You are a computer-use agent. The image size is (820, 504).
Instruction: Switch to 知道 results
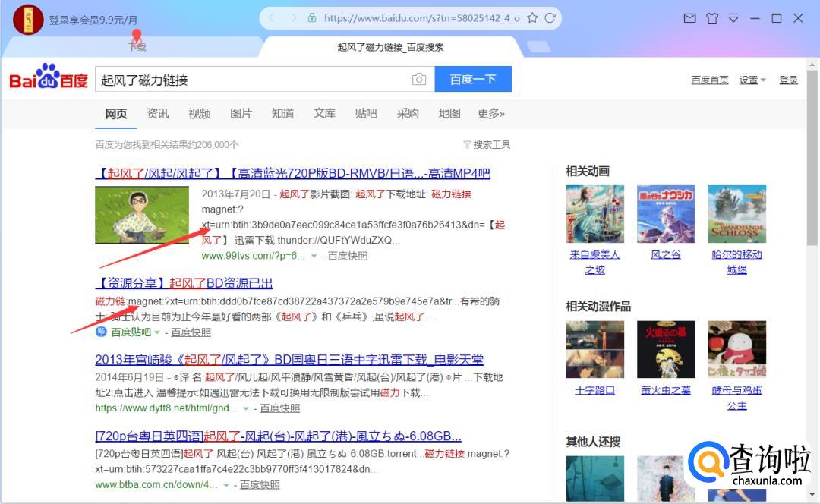click(282, 113)
